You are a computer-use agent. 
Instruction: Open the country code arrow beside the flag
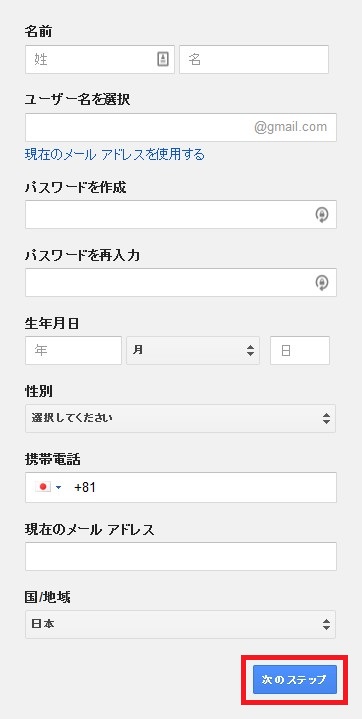(58, 487)
